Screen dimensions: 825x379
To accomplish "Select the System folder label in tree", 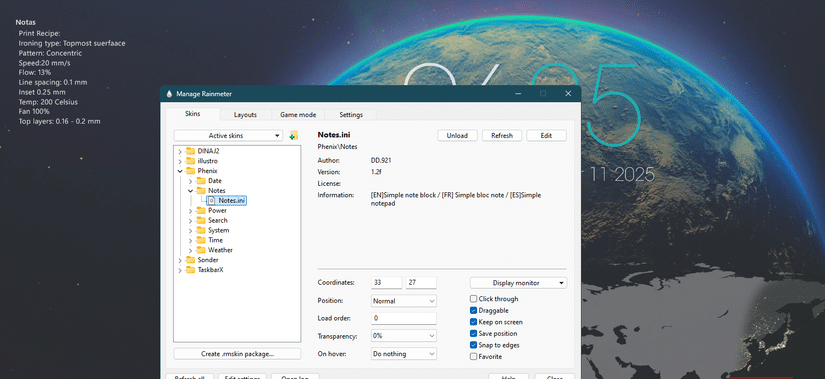I will [x=218, y=230].
